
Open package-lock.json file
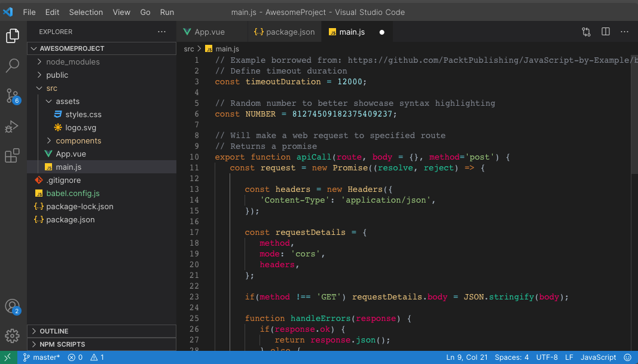click(102, 206)
